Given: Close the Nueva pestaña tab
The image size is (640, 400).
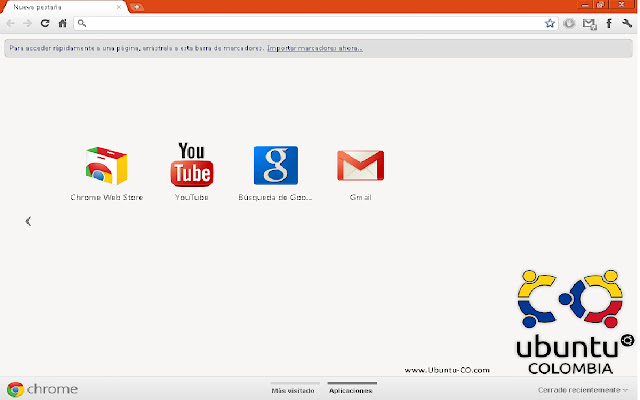Looking at the screenshot, I should click(x=119, y=7).
